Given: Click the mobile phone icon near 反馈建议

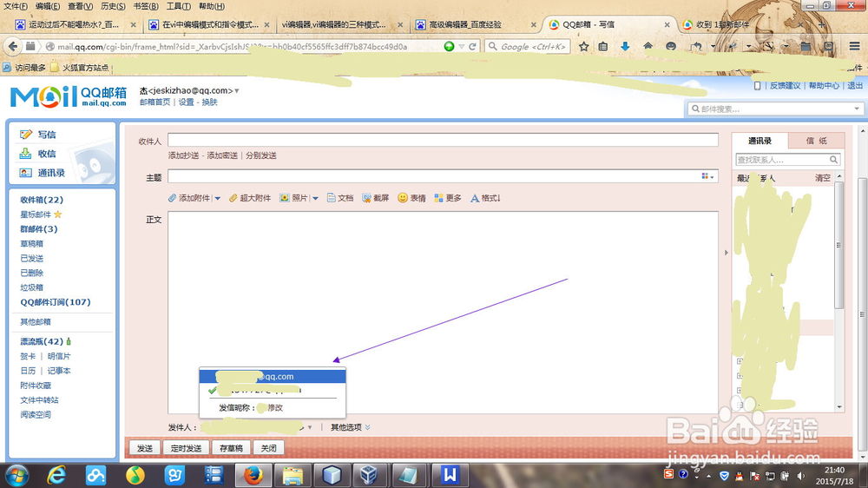Looking at the screenshot, I should click(757, 86).
